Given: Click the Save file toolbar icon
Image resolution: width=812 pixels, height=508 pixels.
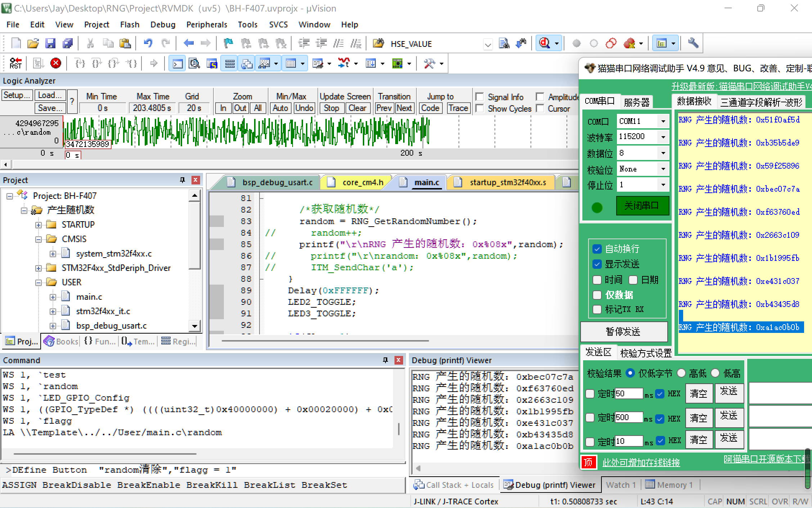Looking at the screenshot, I should click(x=50, y=44).
